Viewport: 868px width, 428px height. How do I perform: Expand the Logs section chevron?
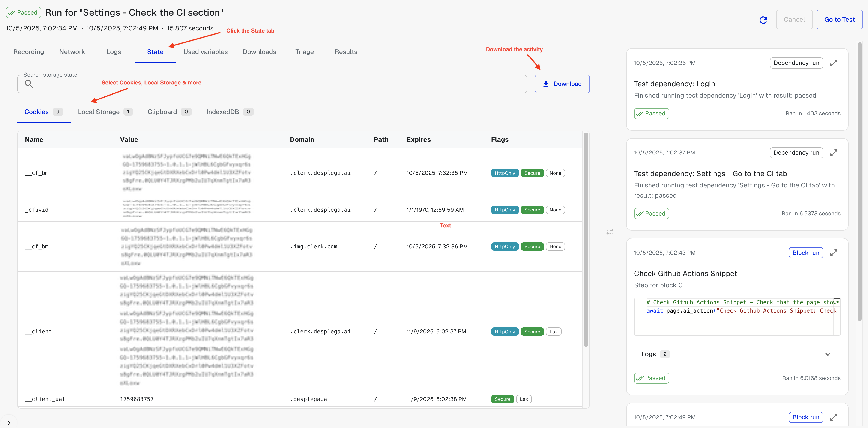pos(828,354)
